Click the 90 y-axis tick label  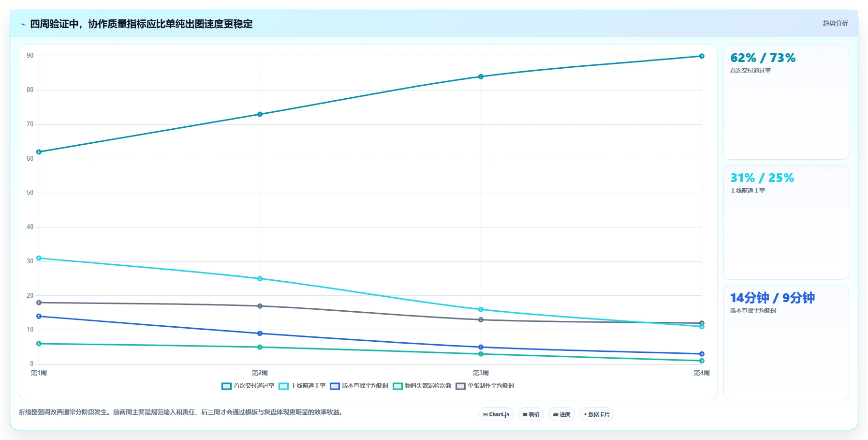(x=30, y=56)
